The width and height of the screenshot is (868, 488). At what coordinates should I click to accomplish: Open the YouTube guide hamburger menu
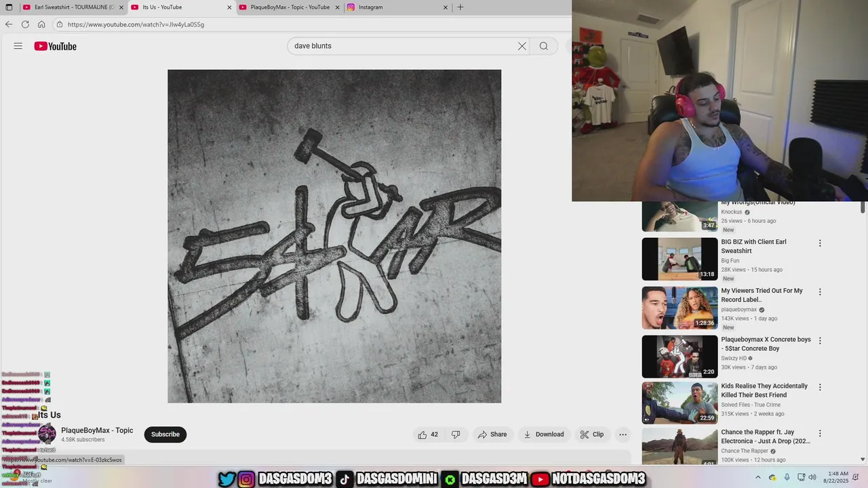(x=18, y=46)
